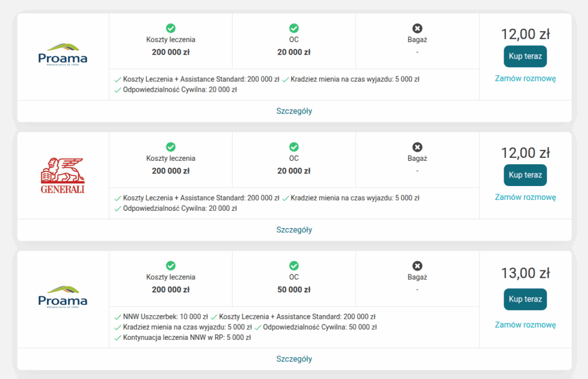Image resolution: width=588 pixels, height=379 pixels.
Task: Expand Szczegóły for the first Proama offer
Action: [x=295, y=111]
